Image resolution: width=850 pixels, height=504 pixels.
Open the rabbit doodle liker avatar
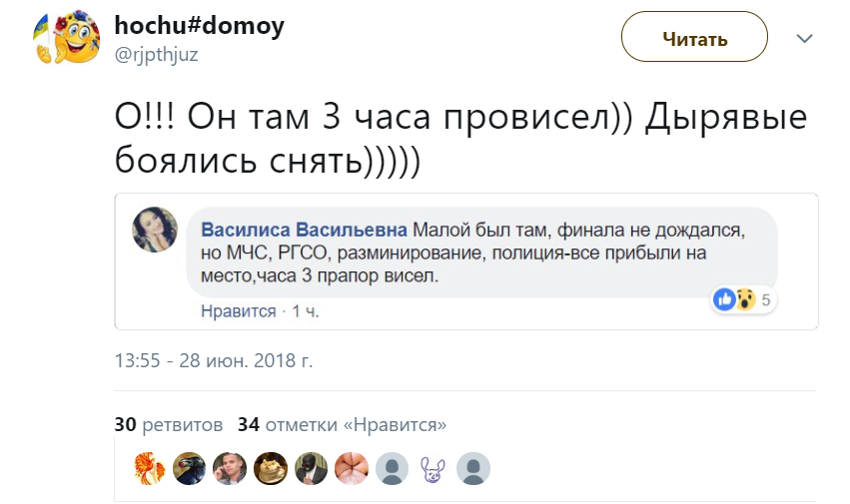pos(432,467)
